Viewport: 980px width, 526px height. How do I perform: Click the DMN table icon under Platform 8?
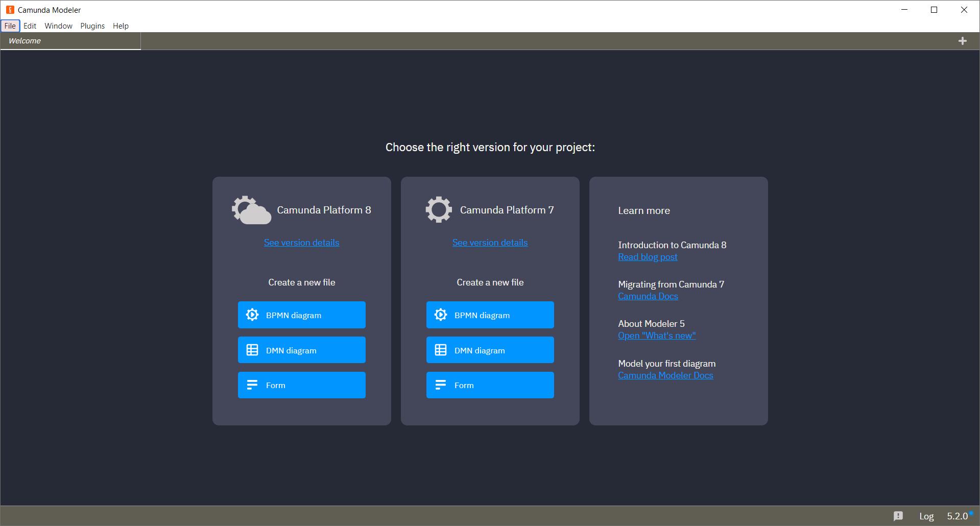(252, 350)
